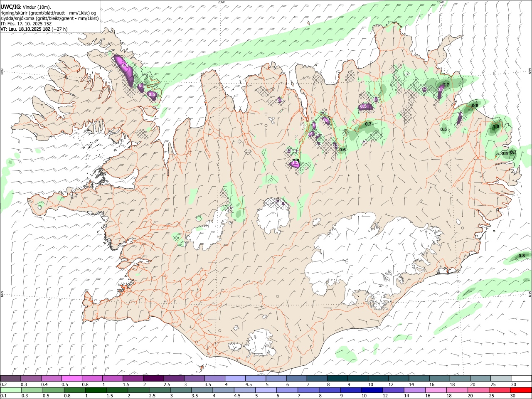
Task: Click the deep blue swatch labeled 10 in the bottom legend row
Action: (372, 390)
